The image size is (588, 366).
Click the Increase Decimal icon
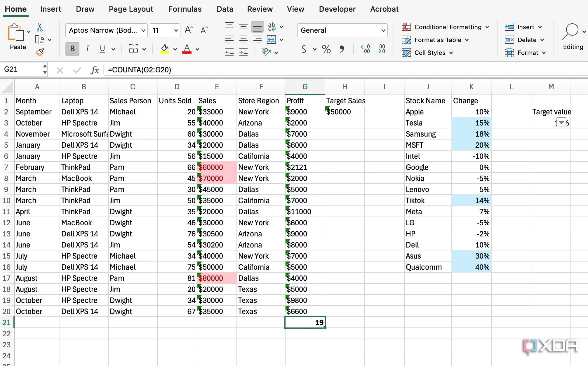pos(365,49)
